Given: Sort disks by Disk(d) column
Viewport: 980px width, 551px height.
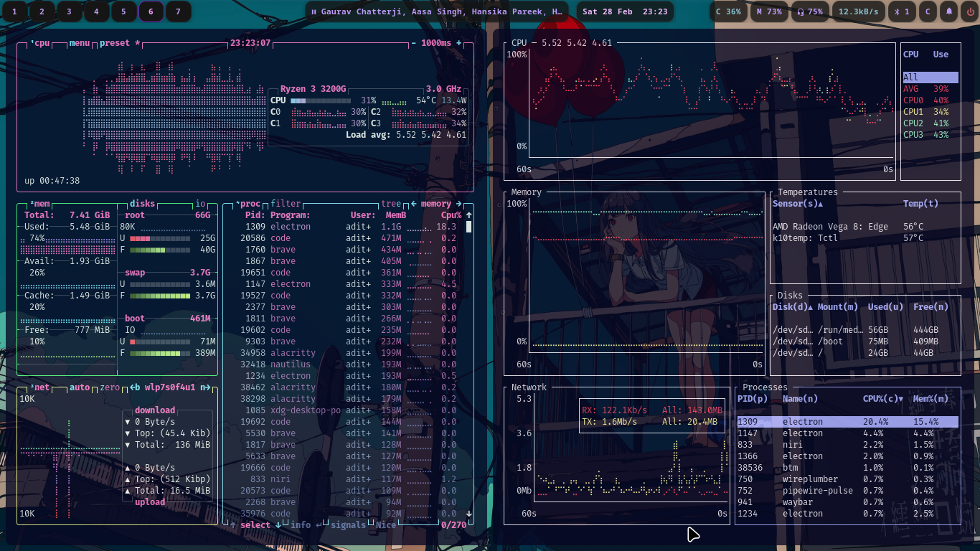Looking at the screenshot, I should [x=792, y=307].
